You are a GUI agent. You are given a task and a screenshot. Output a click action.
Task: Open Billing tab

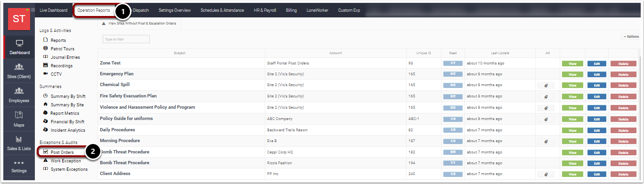click(291, 10)
